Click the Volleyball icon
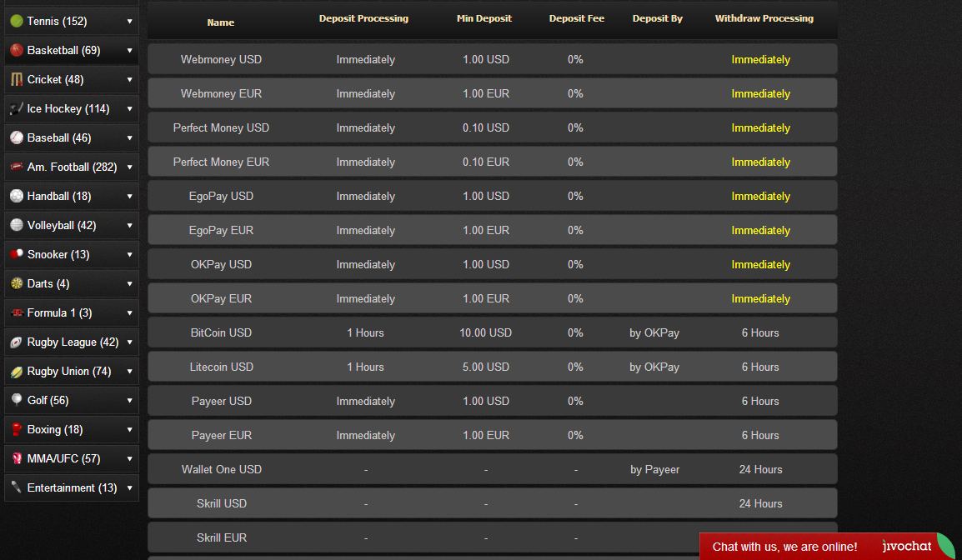This screenshot has width=962, height=560. coord(17,225)
